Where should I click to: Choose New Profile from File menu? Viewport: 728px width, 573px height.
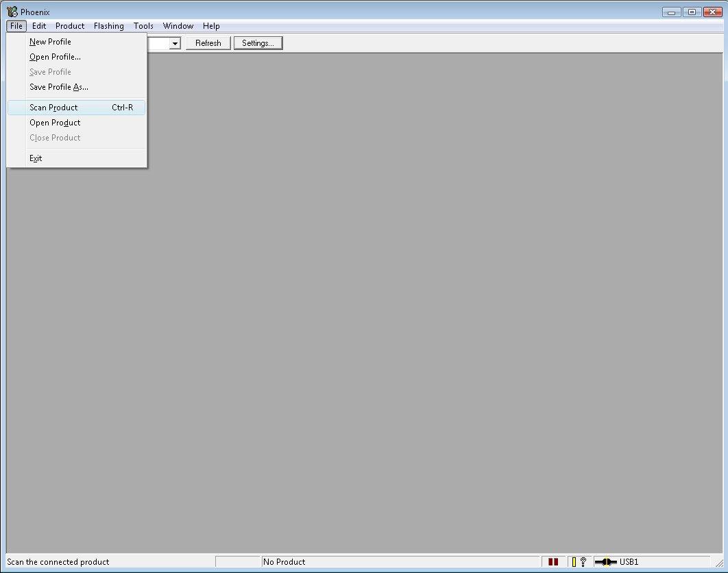point(50,42)
